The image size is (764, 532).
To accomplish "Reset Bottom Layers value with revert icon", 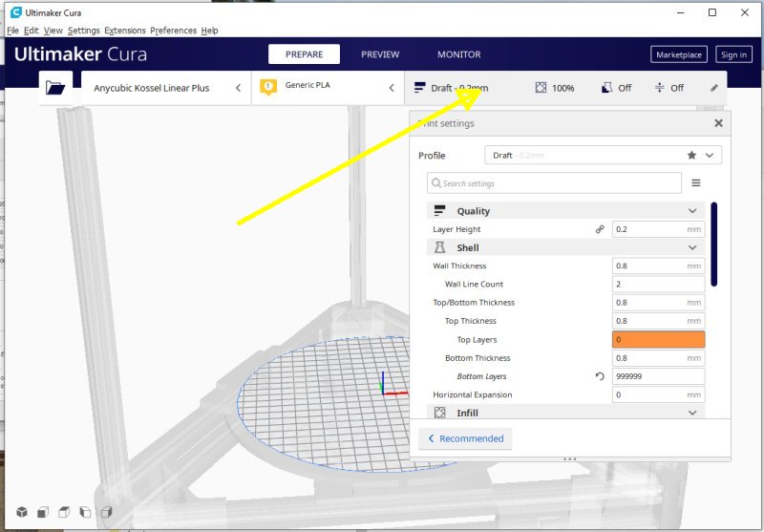I will (x=600, y=376).
